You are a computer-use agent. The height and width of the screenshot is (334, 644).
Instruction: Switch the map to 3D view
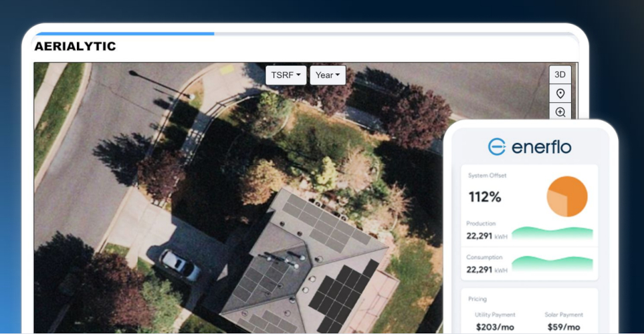click(560, 74)
